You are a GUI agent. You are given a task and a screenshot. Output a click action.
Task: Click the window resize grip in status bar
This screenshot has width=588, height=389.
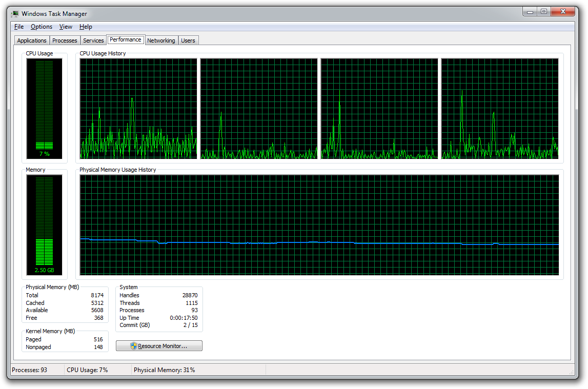[x=571, y=372]
